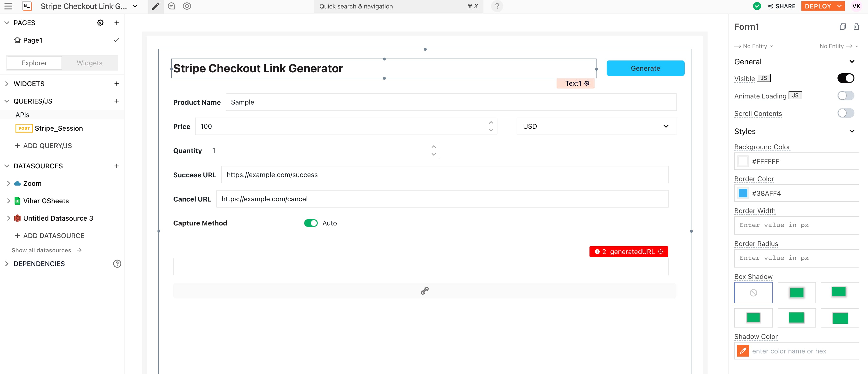Open the Deploy dropdown arrow
The height and width of the screenshot is (374, 868).
[839, 6]
